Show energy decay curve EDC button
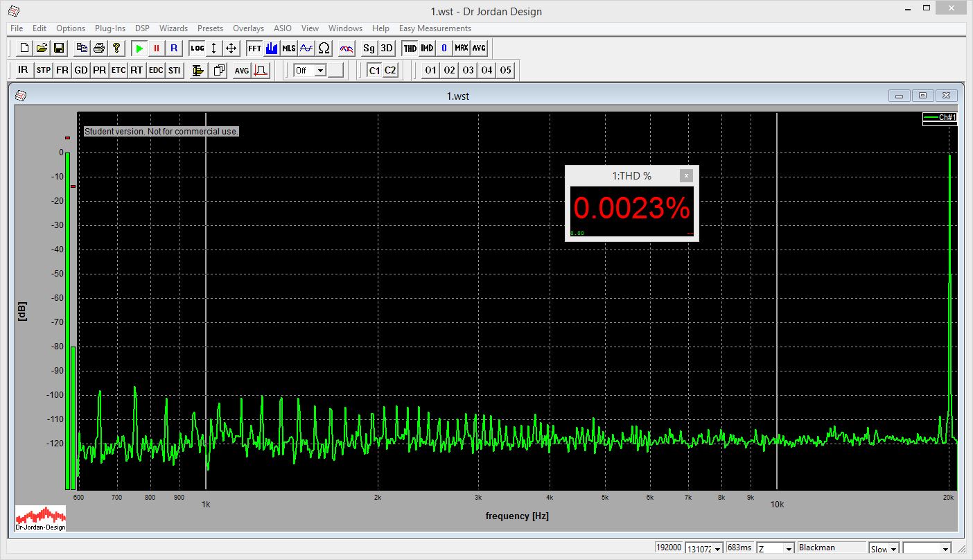The image size is (973, 560). click(x=156, y=70)
